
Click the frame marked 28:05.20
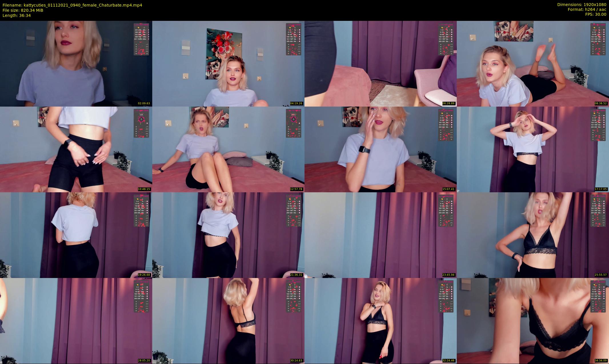(x=76, y=321)
